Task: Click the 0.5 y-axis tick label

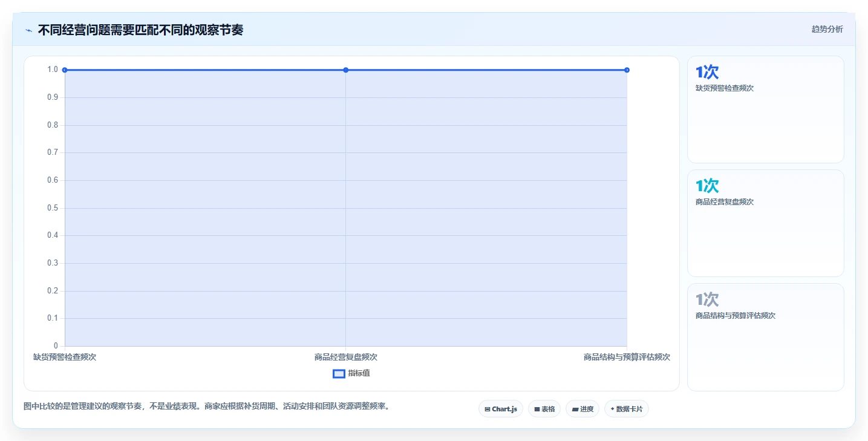Action: point(53,208)
